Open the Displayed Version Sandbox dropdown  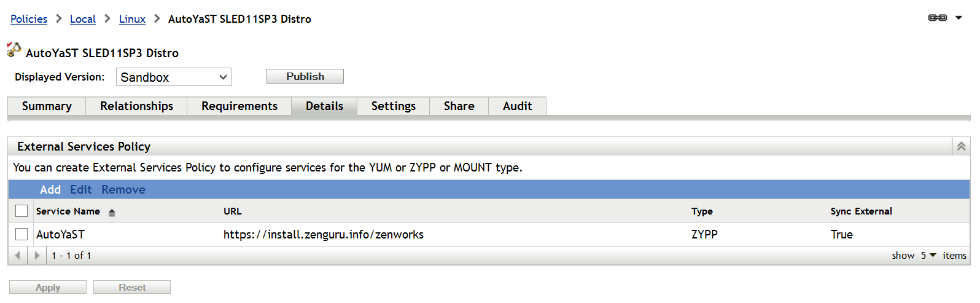[174, 77]
